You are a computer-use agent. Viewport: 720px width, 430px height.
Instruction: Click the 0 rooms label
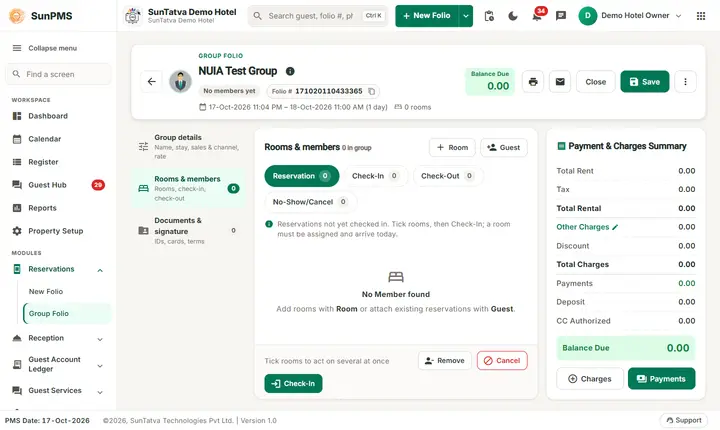pos(413,107)
